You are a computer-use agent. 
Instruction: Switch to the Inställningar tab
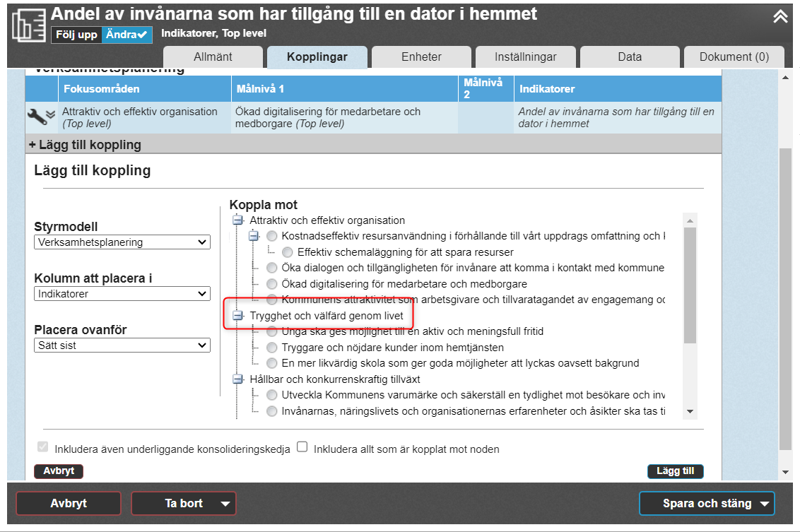coord(526,57)
